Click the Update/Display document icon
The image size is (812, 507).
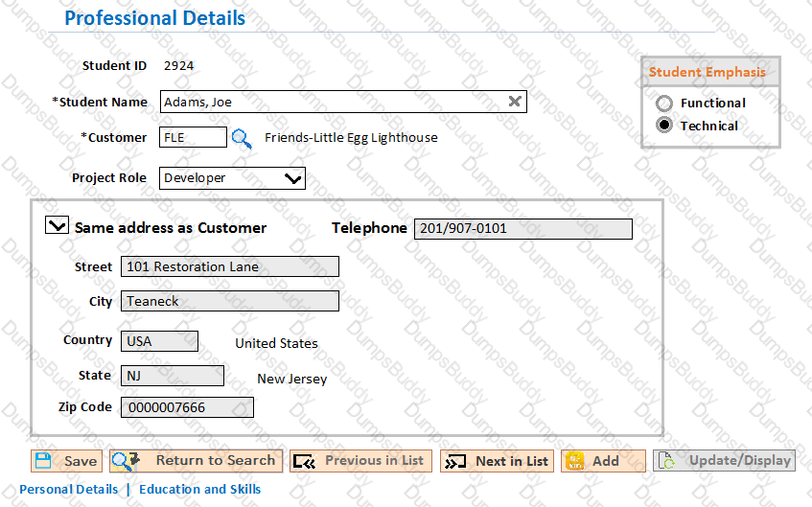click(x=666, y=460)
